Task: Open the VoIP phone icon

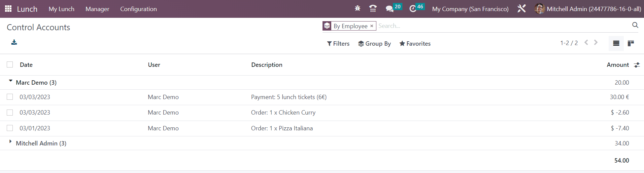Action: point(373,8)
